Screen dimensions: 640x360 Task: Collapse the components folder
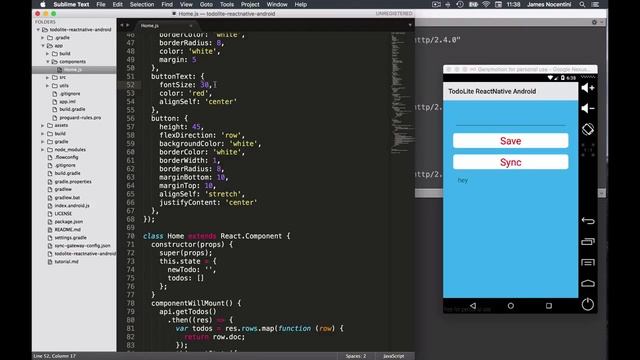48,62
